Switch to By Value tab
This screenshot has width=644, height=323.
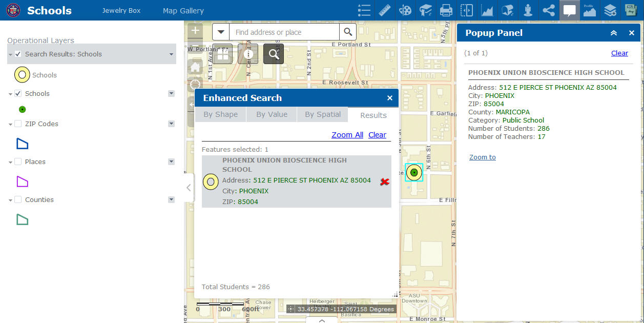point(272,114)
